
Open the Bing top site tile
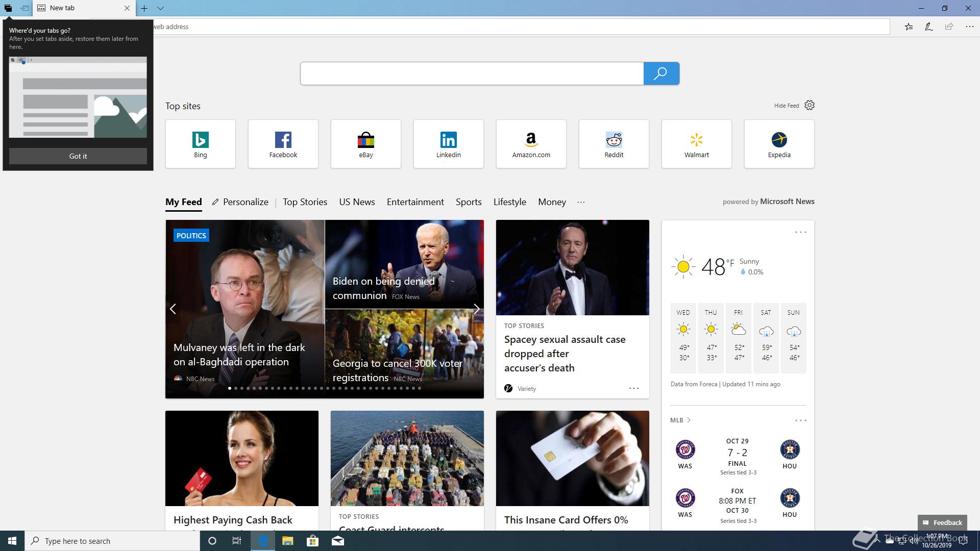click(x=201, y=144)
